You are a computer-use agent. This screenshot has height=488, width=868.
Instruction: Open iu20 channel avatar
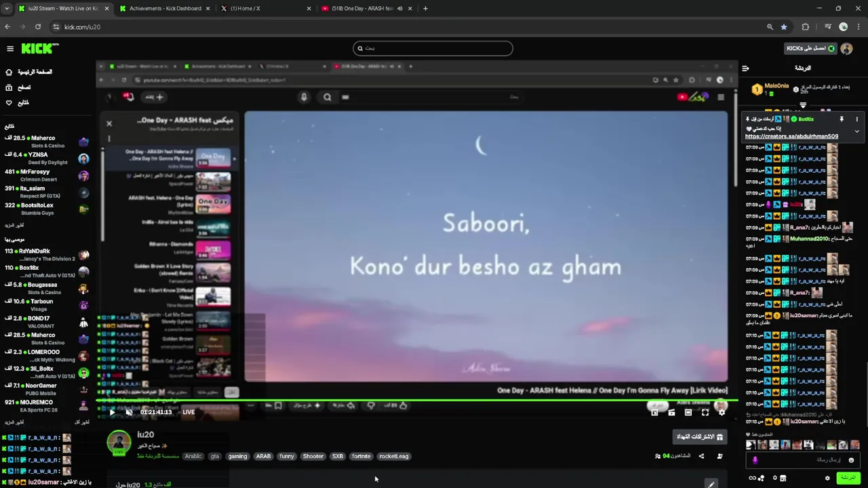pos(119,443)
